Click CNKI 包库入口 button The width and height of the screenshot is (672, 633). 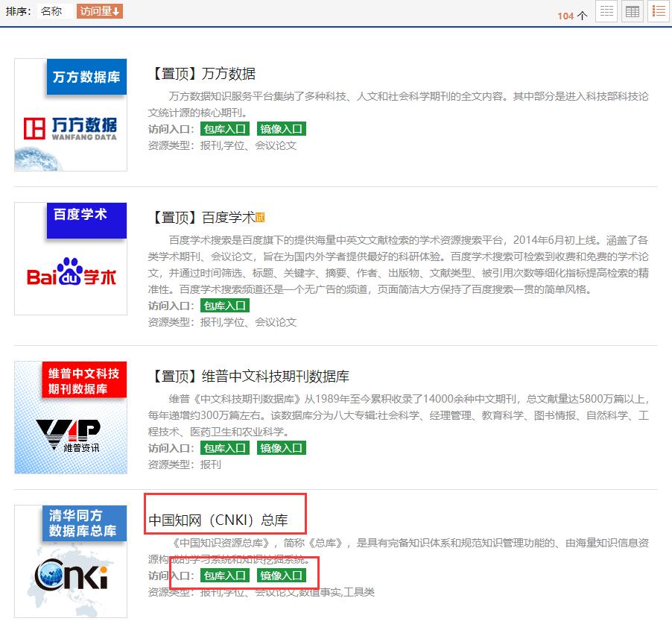point(225,576)
